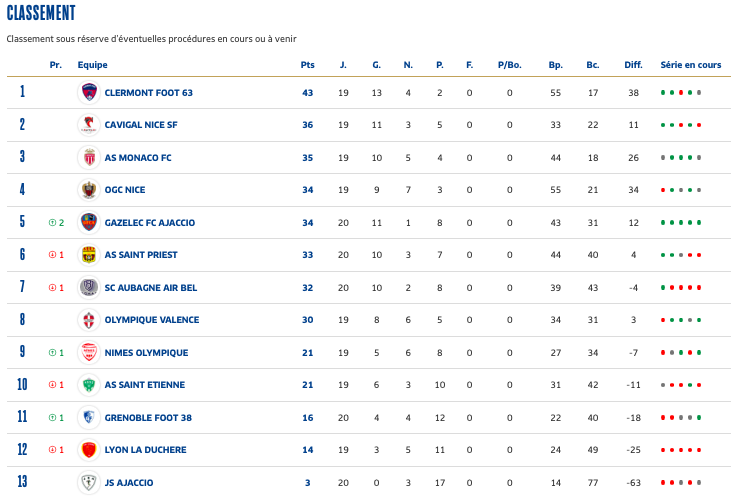Image resolution: width=731 pixels, height=499 pixels.
Task: Click the Diff. column header
Action: 633,65
